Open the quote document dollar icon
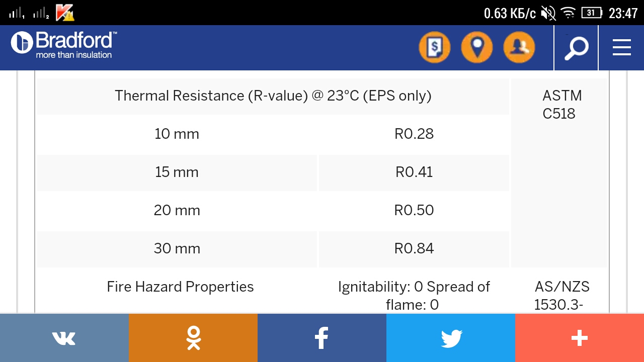This screenshot has height=362, width=644. (435, 47)
